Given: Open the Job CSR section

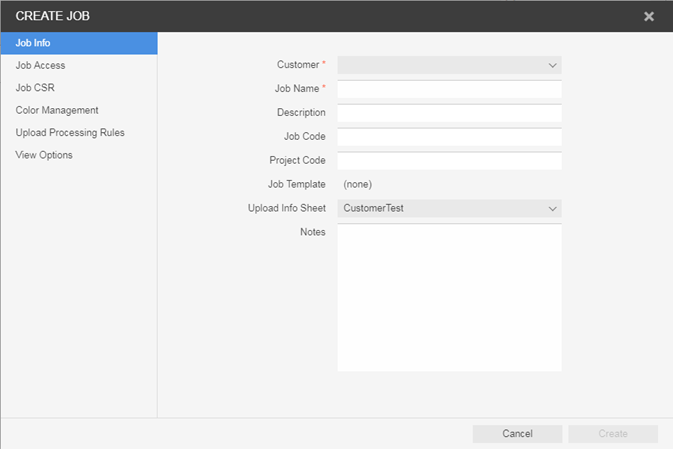Looking at the screenshot, I should pos(35,88).
